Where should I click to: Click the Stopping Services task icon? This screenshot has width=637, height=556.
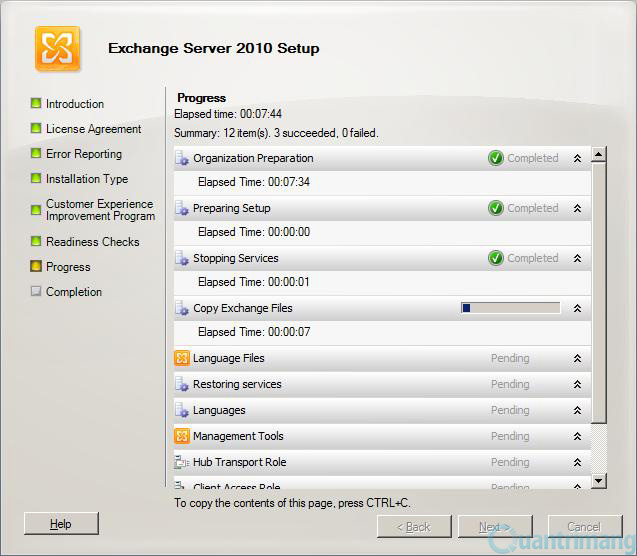182,258
